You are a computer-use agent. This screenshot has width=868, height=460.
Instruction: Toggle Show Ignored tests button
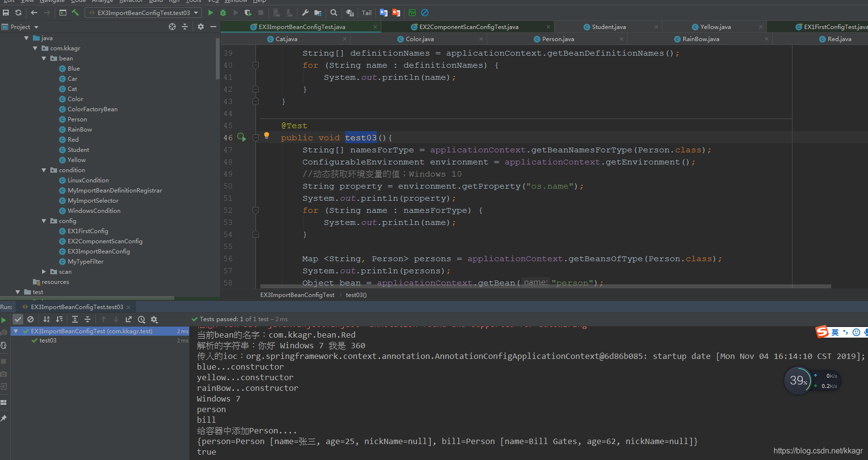pyautogui.click(x=30, y=319)
